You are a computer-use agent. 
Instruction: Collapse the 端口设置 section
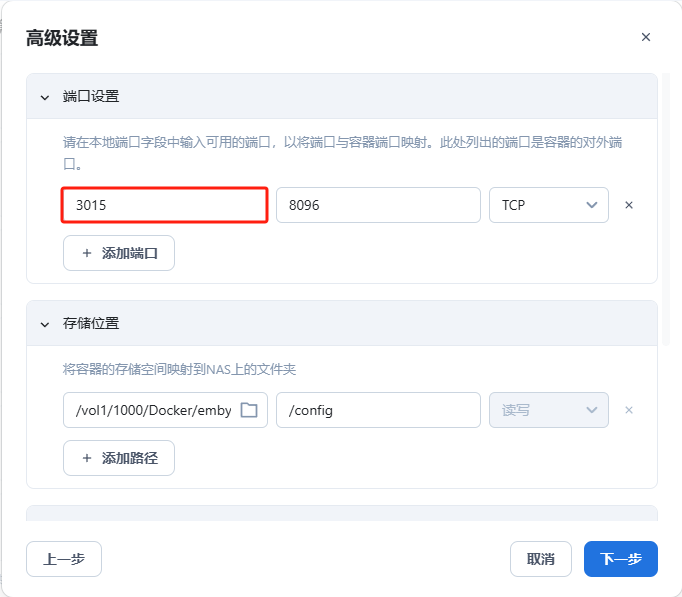(x=45, y=97)
